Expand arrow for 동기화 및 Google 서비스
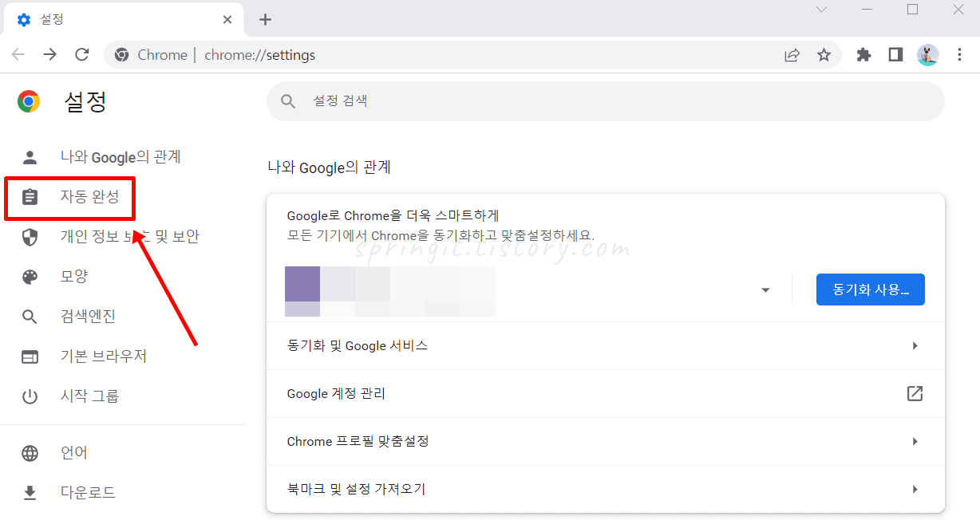This screenshot has height=520, width=980. [915, 346]
